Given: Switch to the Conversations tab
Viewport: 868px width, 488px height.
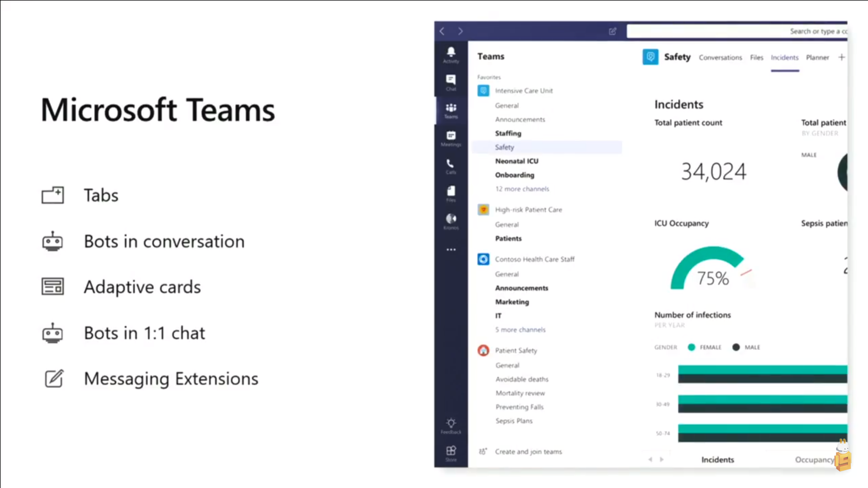Looking at the screenshot, I should pos(720,58).
